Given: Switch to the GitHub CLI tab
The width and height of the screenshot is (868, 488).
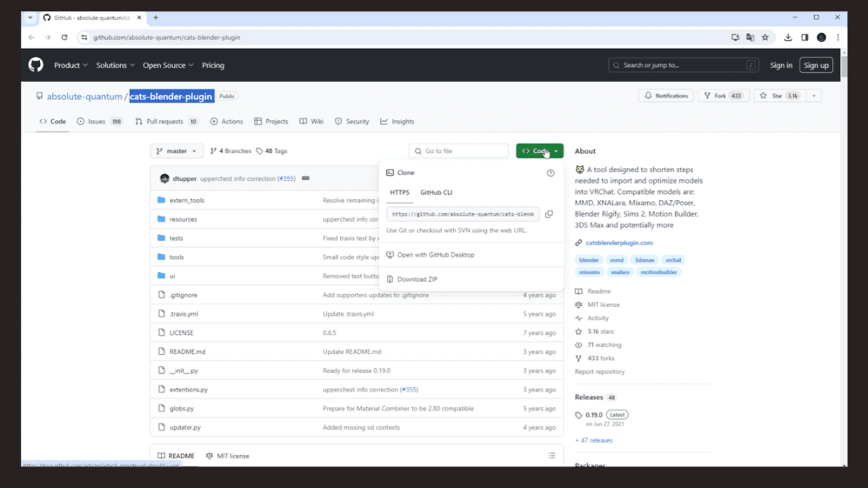Looking at the screenshot, I should (x=436, y=192).
